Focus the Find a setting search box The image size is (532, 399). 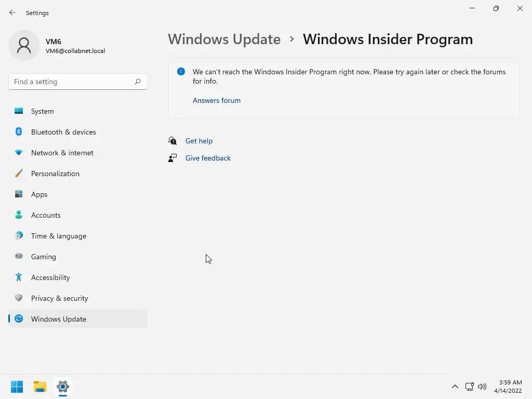pos(78,82)
